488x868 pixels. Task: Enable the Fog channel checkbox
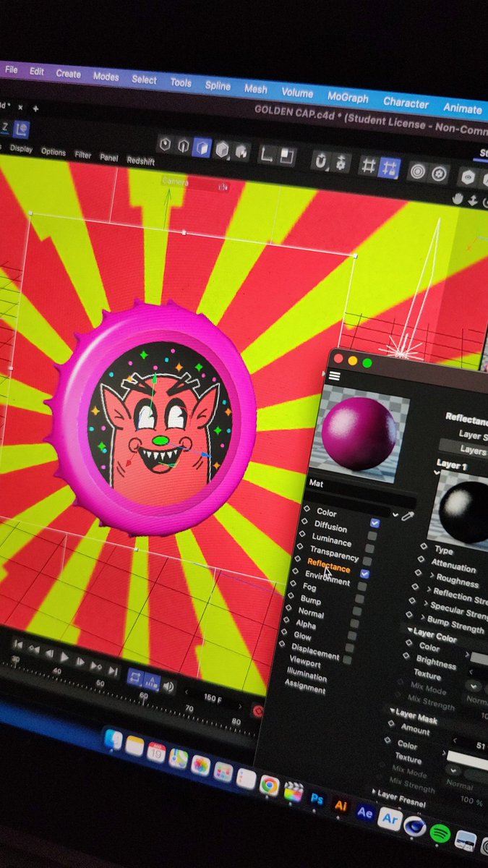(x=359, y=599)
